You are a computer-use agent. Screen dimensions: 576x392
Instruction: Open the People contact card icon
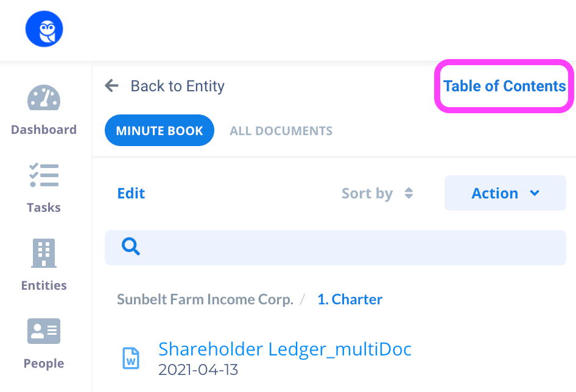[x=44, y=331]
